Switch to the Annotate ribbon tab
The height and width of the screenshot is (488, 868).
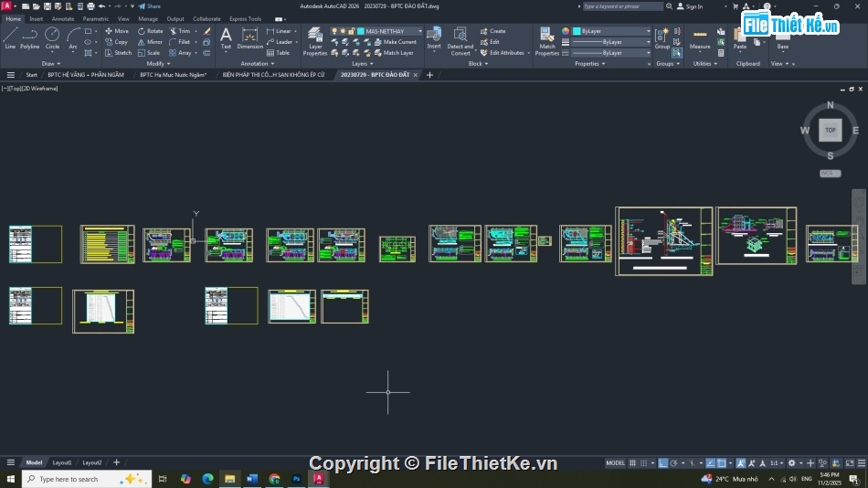point(63,18)
